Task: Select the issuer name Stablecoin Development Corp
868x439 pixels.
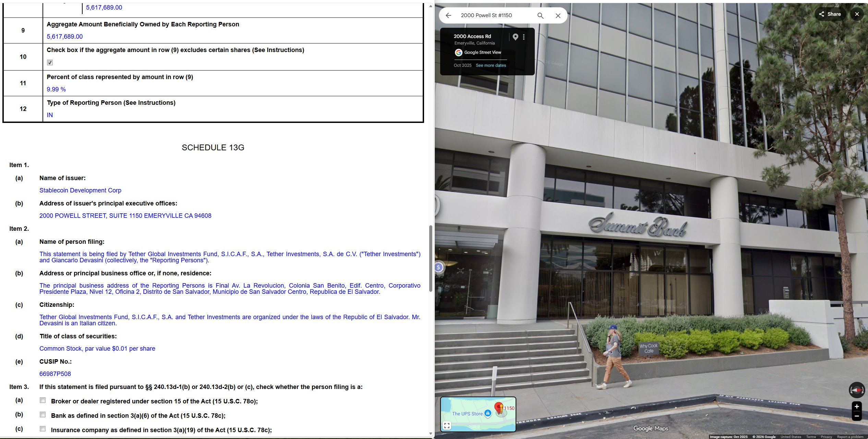Action: tap(80, 190)
